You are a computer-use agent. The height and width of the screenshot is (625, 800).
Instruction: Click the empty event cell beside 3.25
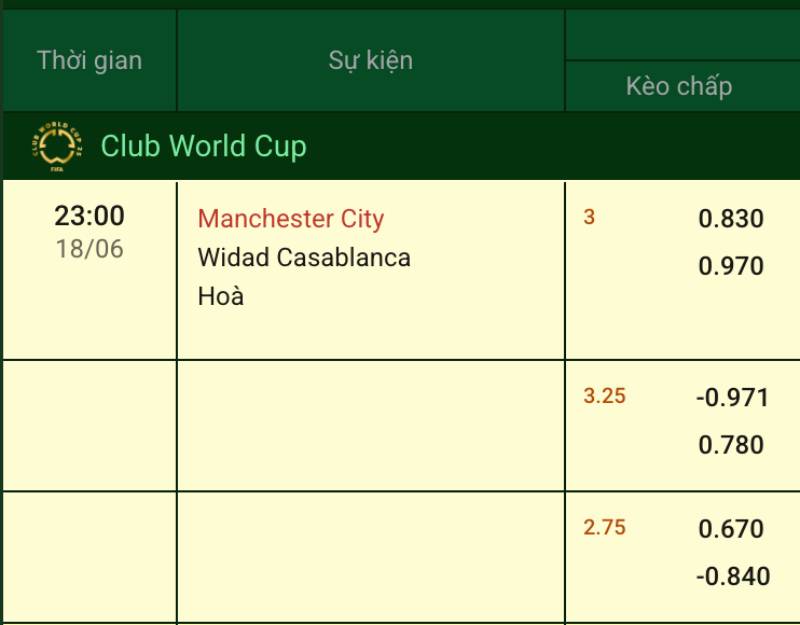[370, 425]
